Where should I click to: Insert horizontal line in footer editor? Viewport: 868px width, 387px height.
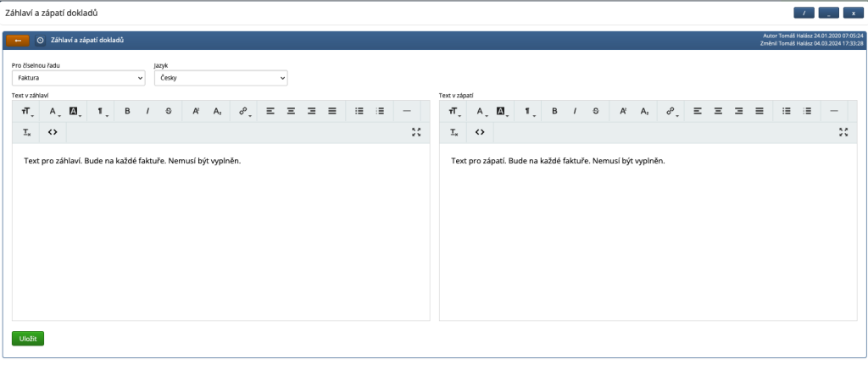pos(834,111)
